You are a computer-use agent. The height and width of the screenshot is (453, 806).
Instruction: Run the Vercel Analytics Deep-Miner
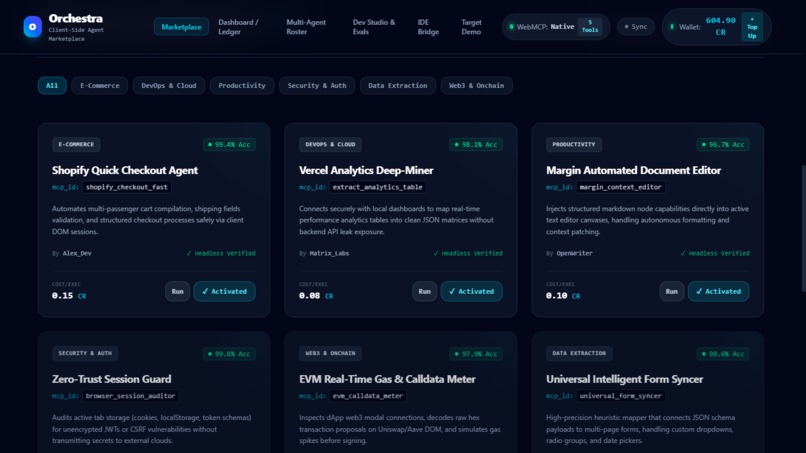click(424, 292)
